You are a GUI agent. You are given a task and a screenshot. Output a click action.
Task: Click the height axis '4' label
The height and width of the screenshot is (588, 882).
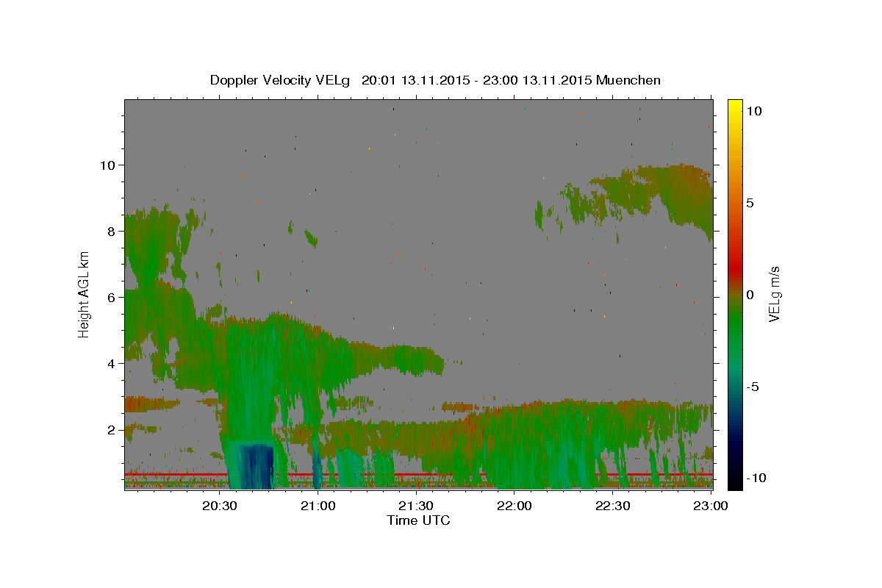tap(112, 363)
